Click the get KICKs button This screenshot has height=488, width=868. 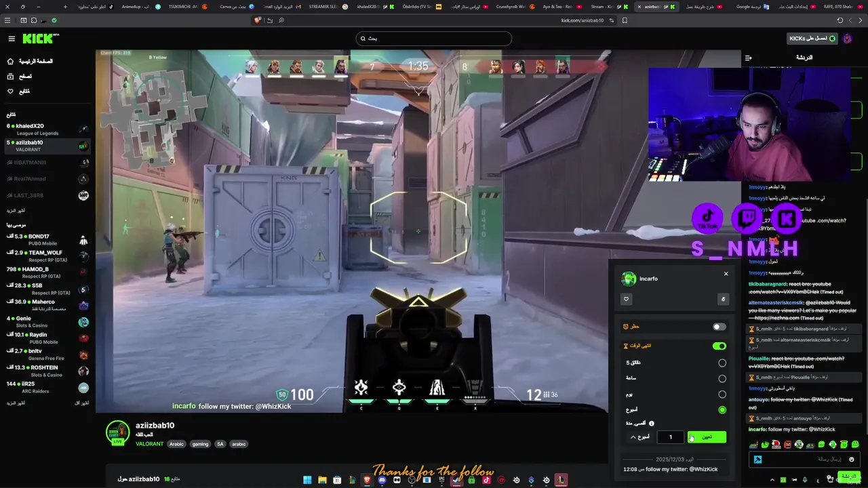coord(812,39)
